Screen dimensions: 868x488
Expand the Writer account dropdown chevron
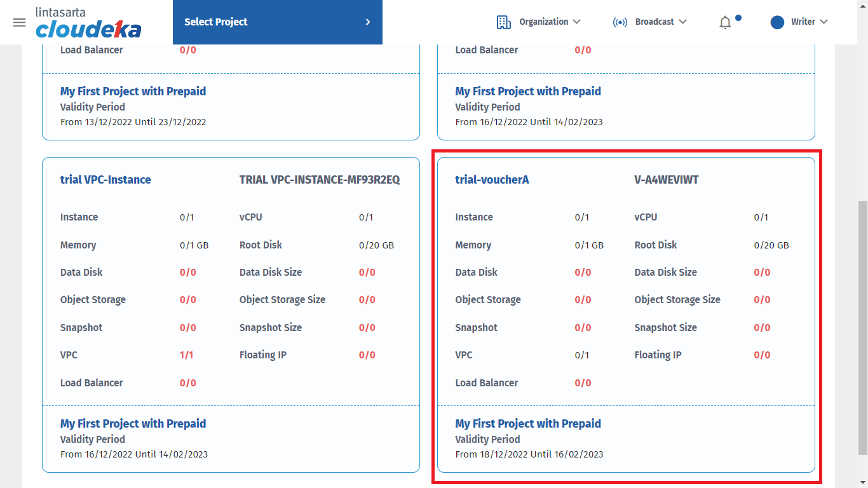[x=824, y=22]
